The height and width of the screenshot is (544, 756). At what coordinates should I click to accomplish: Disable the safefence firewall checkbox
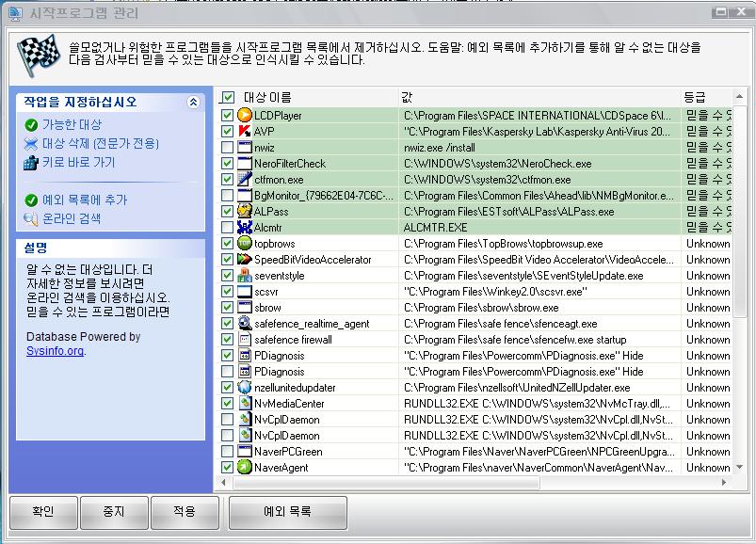(227, 339)
